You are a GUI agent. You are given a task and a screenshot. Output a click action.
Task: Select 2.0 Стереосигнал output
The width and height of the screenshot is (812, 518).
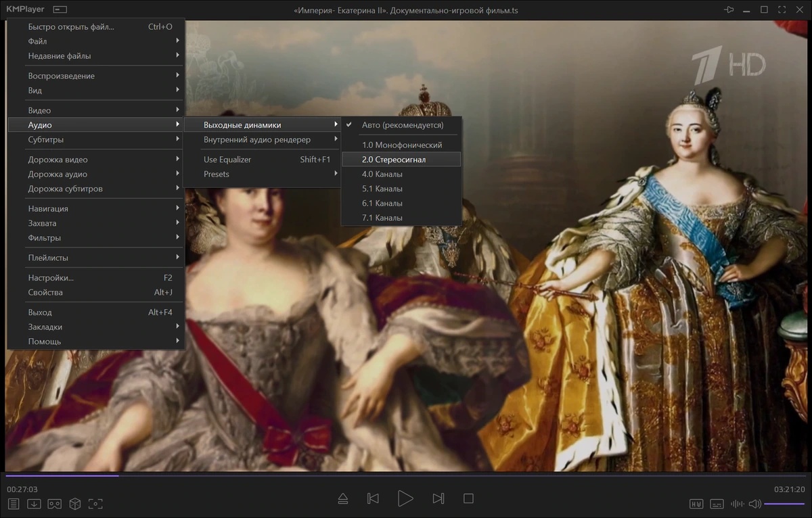coord(401,160)
